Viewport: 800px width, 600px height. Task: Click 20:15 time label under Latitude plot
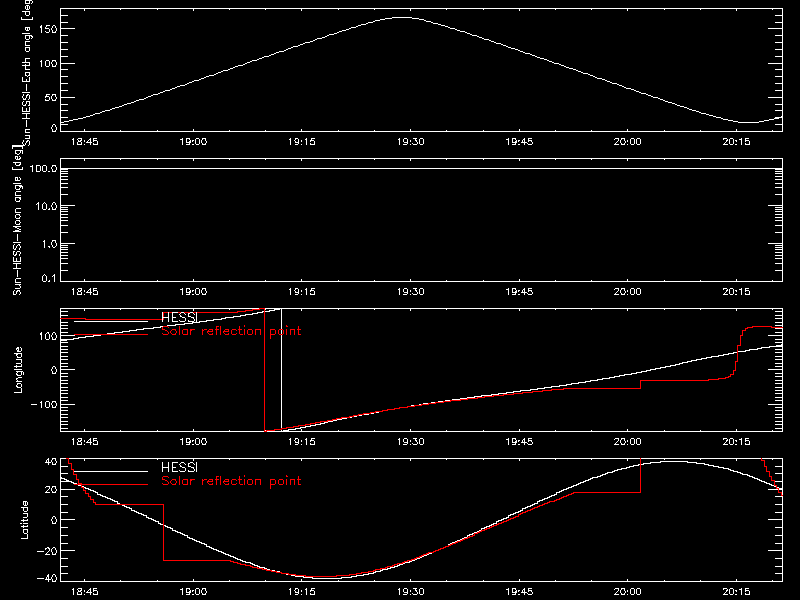[736, 592]
